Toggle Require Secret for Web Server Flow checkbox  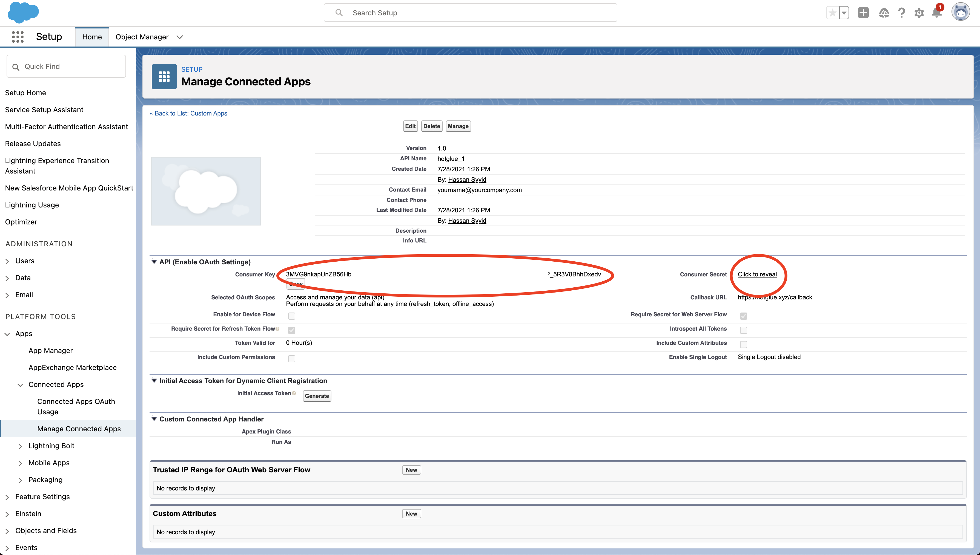743,316
